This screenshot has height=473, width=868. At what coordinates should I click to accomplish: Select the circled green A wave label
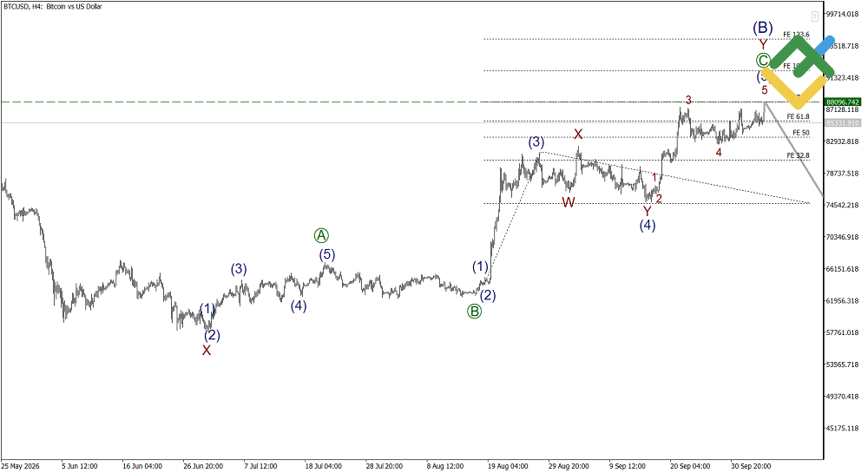click(321, 236)
